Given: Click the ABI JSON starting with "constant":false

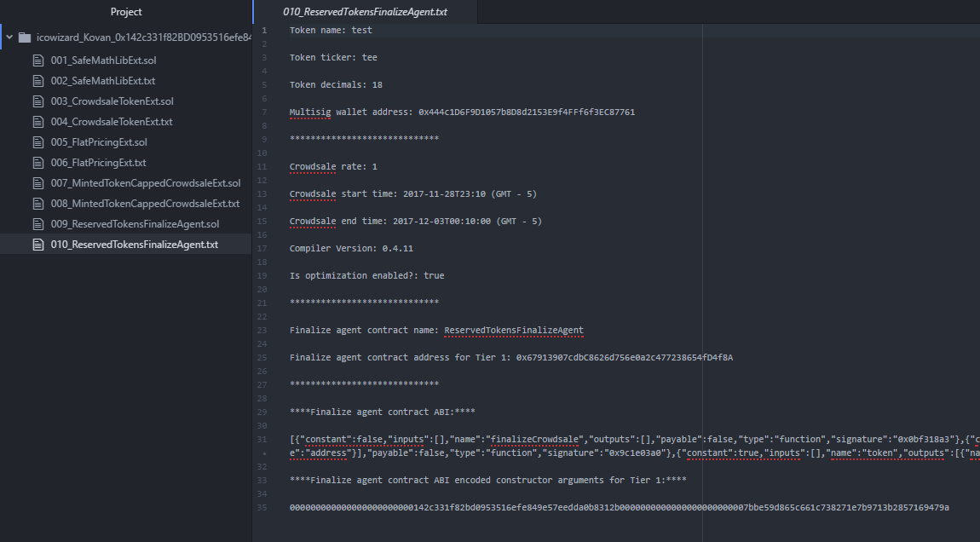Looking at the screenshot, I should click(634, 447).
